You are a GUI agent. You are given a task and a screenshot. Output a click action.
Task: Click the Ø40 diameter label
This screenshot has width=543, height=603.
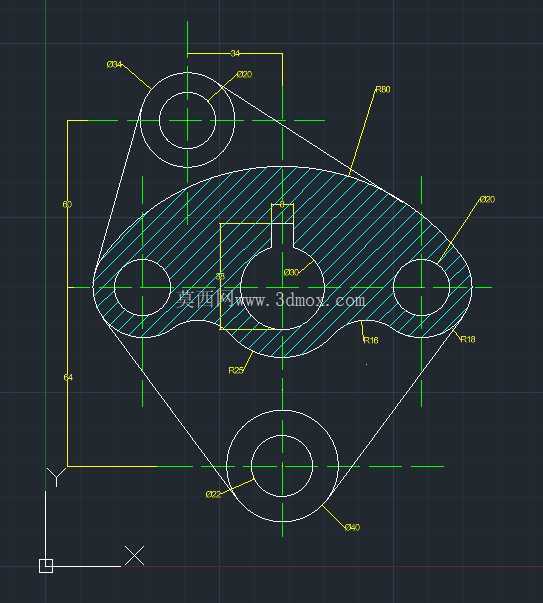tap(352, 527)
